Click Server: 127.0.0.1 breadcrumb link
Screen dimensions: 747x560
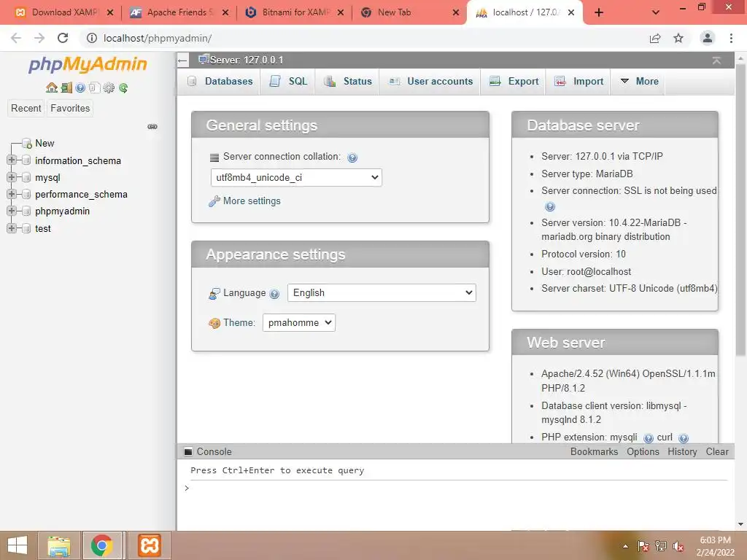click(x=247, y=61)
